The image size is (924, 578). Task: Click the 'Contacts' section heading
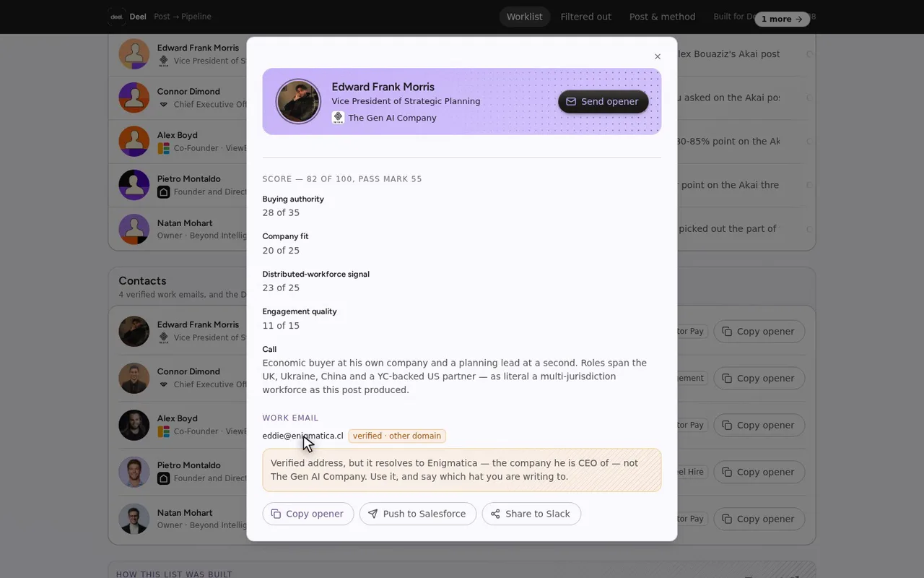pos(142,281)
